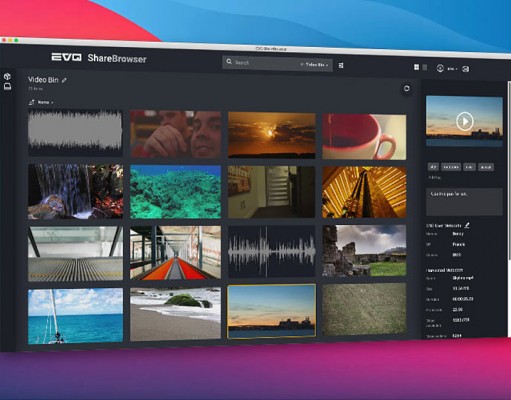This screenshot has width=511, height=400.
Task: Click the EVO logo in header
Action: click(66, 57)
